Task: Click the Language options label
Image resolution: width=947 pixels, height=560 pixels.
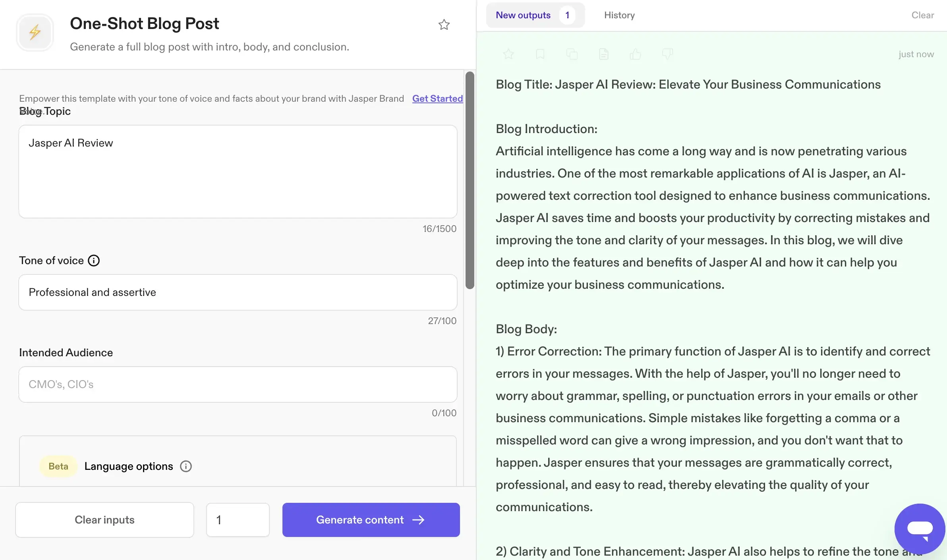Action: point(129,466)
